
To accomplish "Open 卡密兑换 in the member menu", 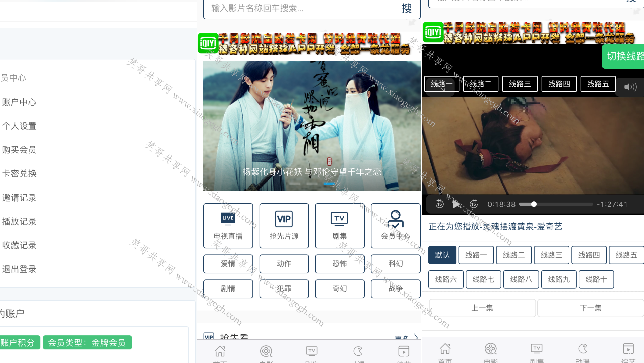I will 19,174.
